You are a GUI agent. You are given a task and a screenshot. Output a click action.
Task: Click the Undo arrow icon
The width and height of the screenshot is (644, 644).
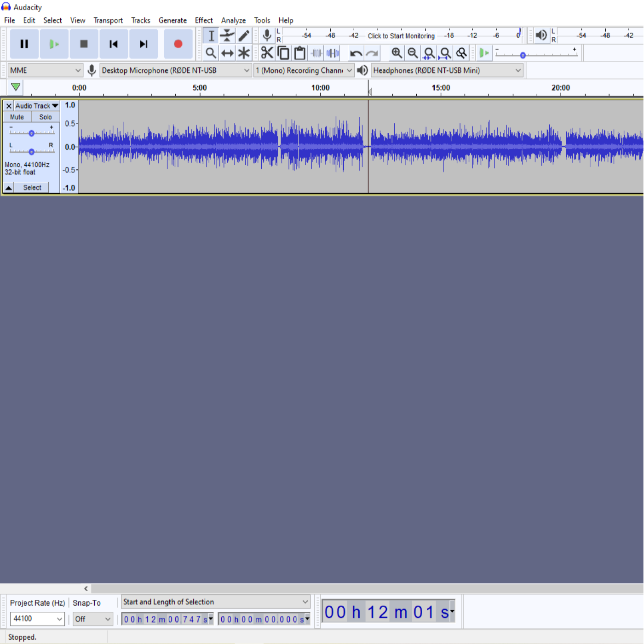(x=356, y=53)
